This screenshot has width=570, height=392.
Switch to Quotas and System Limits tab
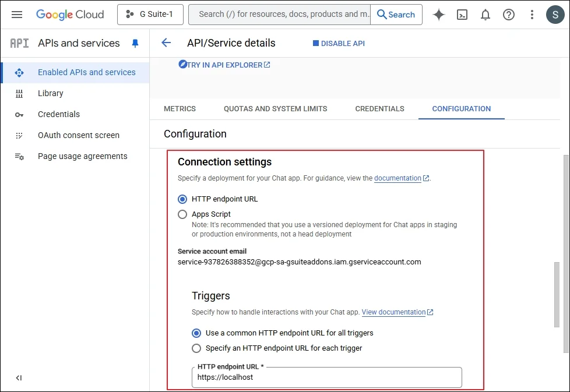[x=275, y=108]
